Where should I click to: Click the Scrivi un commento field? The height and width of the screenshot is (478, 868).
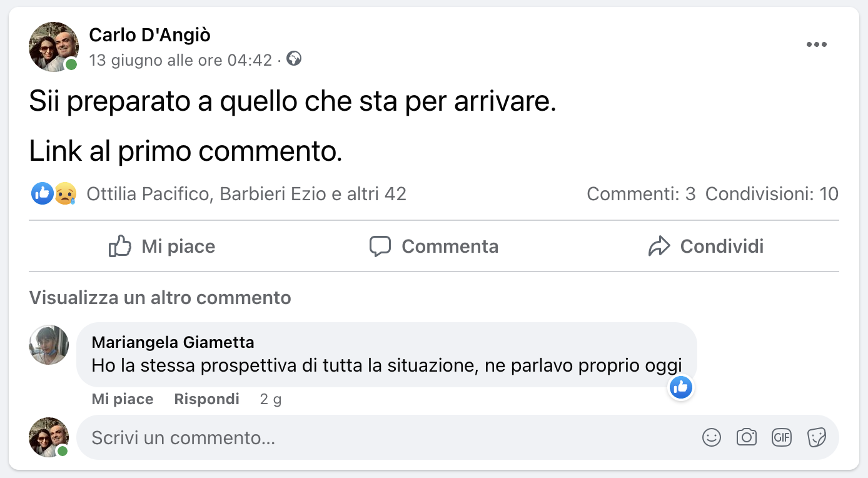pos(375,437)
